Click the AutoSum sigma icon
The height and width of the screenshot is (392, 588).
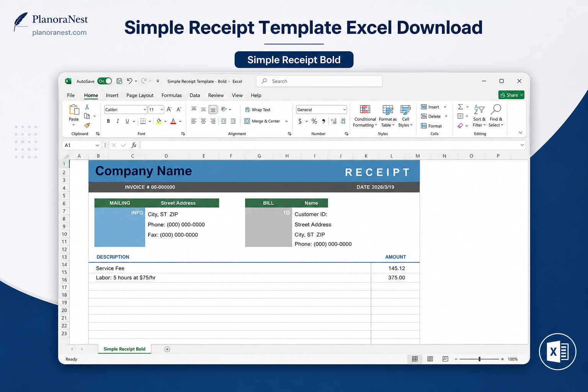461,107
